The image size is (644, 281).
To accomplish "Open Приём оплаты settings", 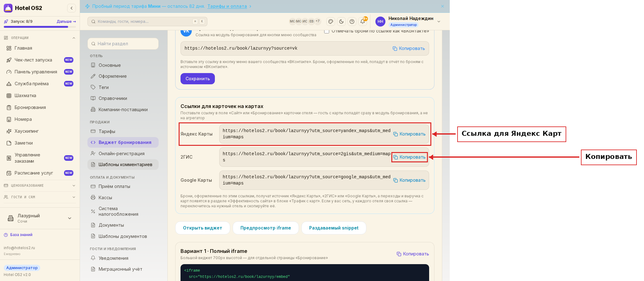I will point(123,186).
